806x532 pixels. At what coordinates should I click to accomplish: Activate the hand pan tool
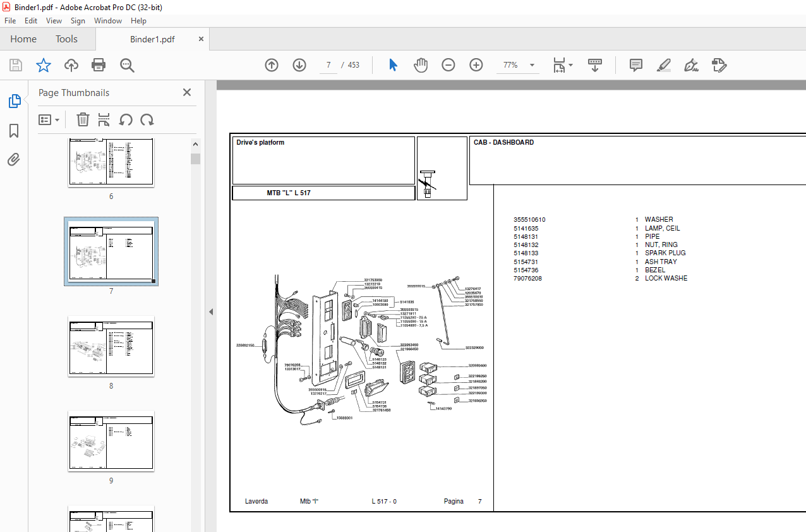pos(421,65)
